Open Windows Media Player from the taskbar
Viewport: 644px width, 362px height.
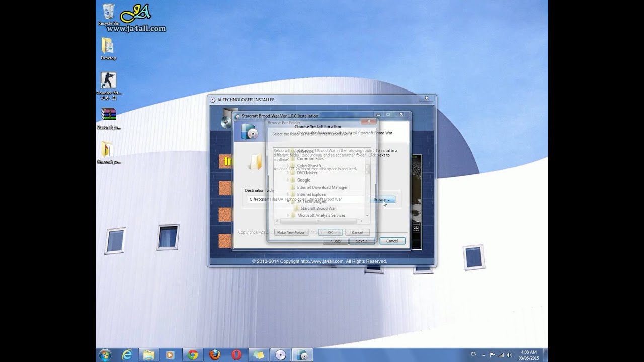coord(170,355)
